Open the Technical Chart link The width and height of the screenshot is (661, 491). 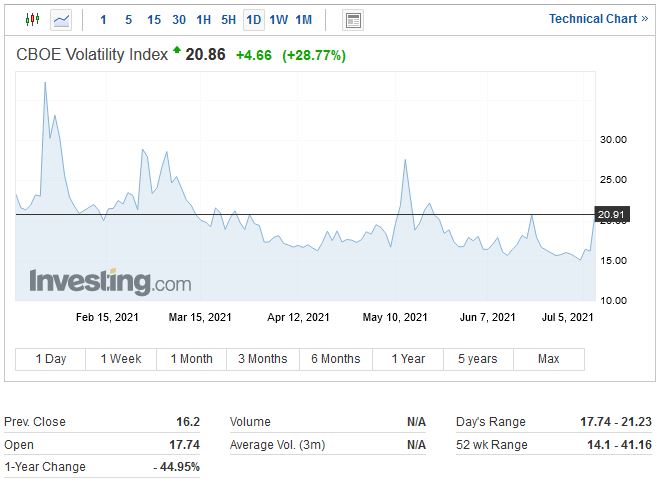point(598,19)
